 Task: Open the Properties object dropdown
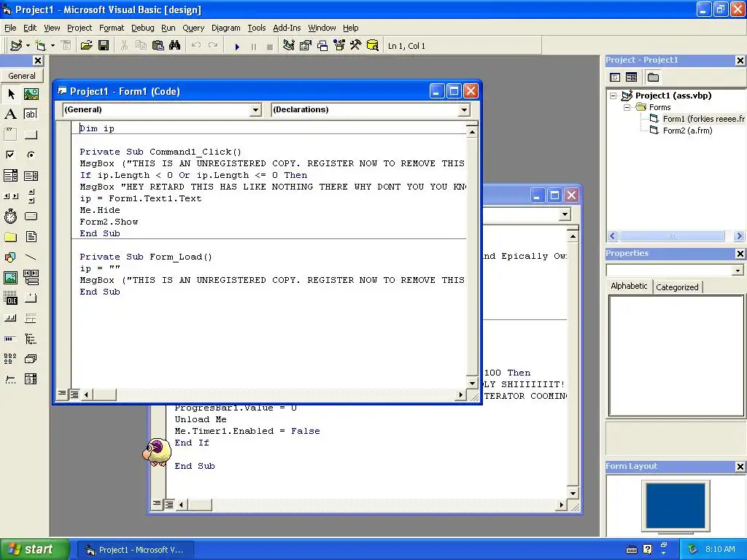738,271
